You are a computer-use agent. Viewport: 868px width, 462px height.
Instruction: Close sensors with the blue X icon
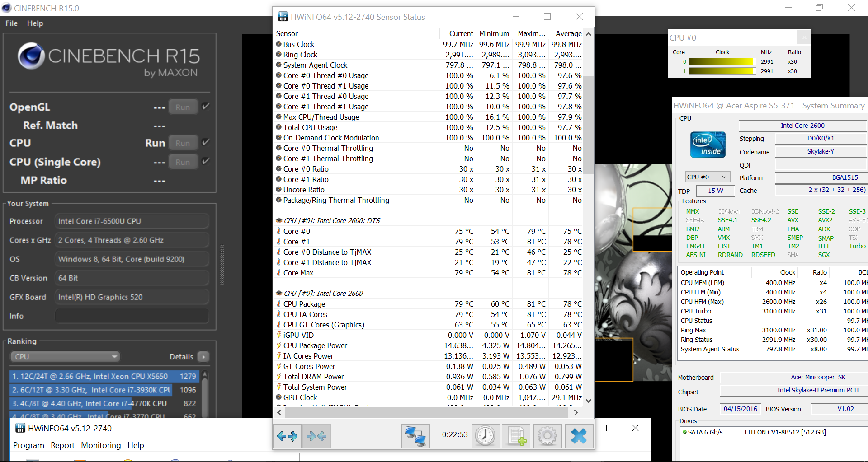[x=579, y=436]
